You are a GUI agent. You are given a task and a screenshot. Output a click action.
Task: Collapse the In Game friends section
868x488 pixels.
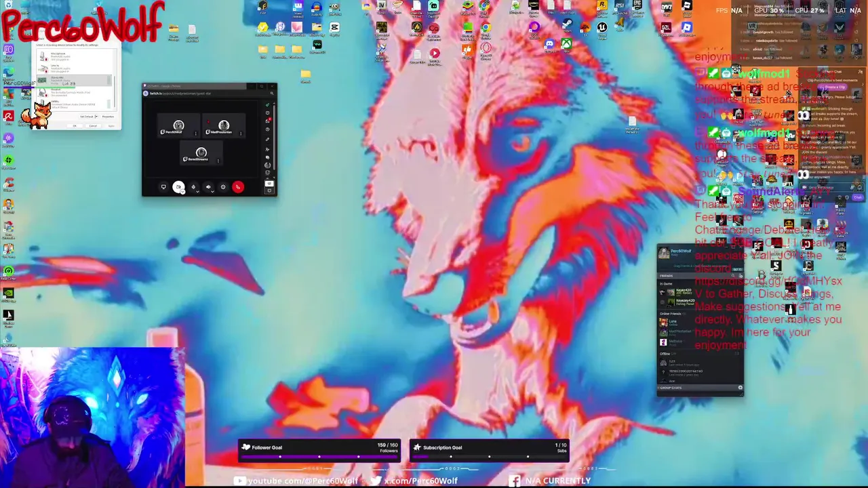[666, 284]
